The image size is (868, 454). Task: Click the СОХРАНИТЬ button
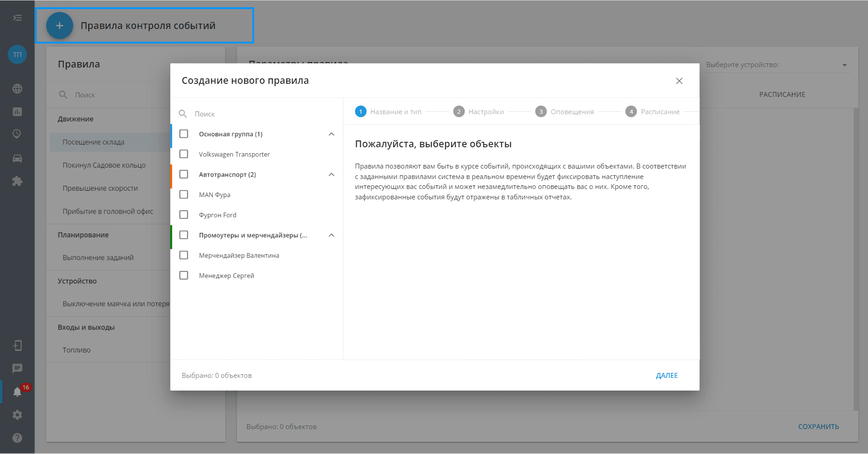(818, 426)
